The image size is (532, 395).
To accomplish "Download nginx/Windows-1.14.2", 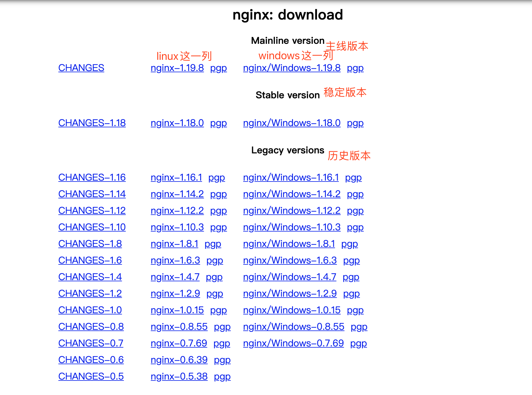I will [x=292, y=194].
